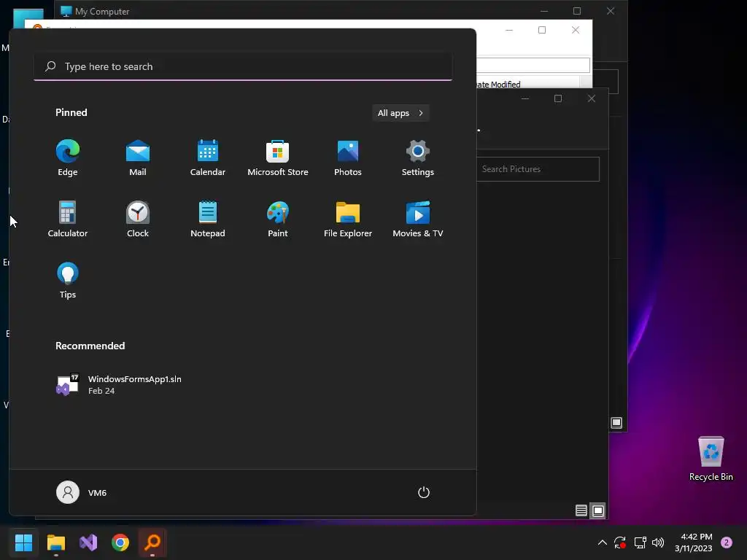This screenshot has width=747, height=560.
Task: Open the Tips app
Action: (68, 281)
